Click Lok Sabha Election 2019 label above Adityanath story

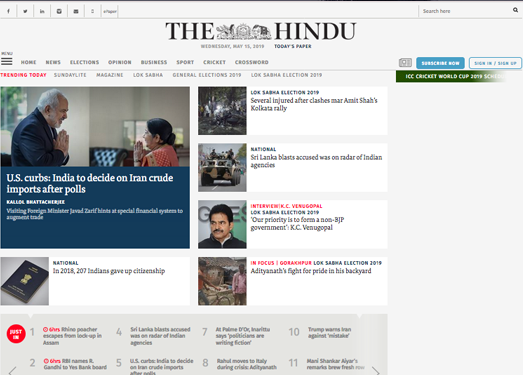(x=348, y=263)
